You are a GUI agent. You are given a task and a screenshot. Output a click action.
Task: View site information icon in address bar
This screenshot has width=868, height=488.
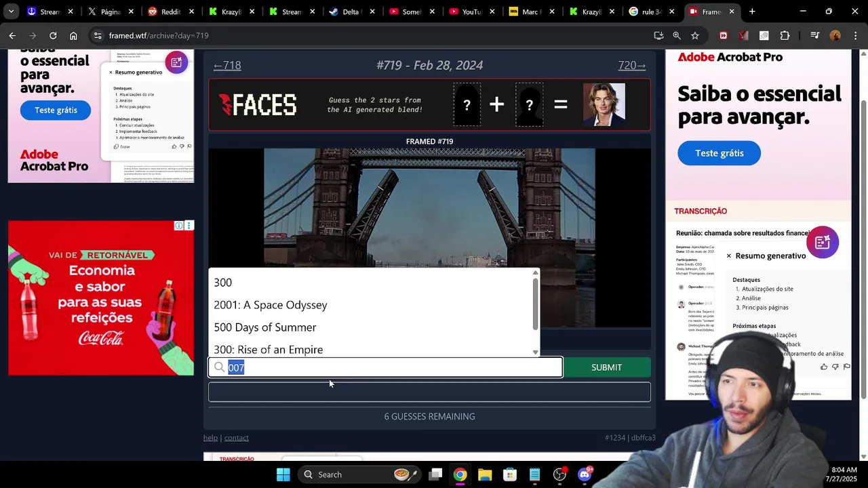(x=98, y=35)
